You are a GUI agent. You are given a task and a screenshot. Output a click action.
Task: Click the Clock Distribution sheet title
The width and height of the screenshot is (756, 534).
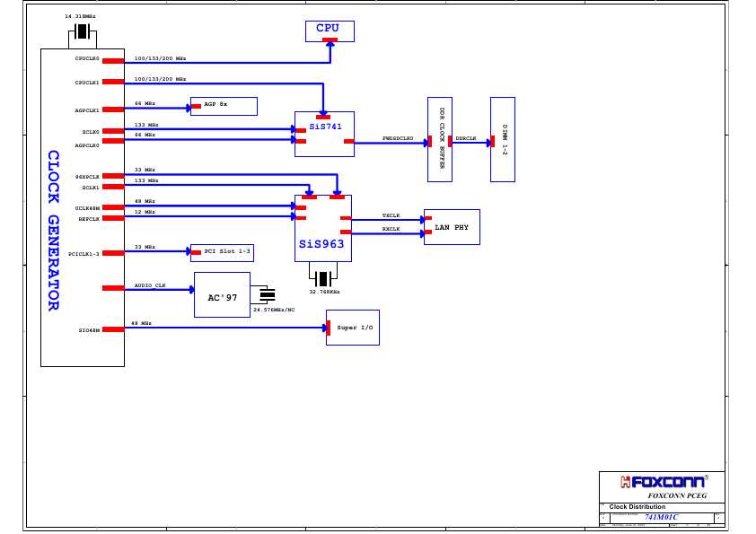pos(637,506)
